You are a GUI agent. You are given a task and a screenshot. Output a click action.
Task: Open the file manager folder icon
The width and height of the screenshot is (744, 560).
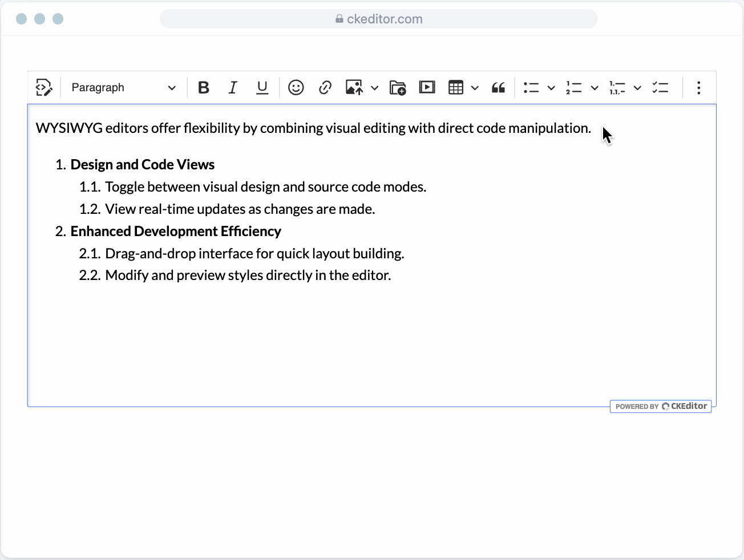pyautogui.click(x=398, y=88)
